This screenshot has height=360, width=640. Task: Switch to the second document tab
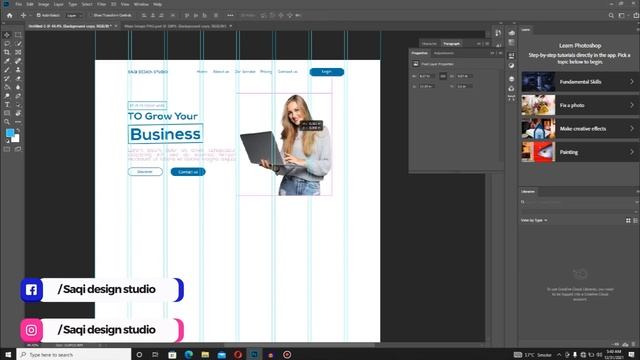[175, 26]
